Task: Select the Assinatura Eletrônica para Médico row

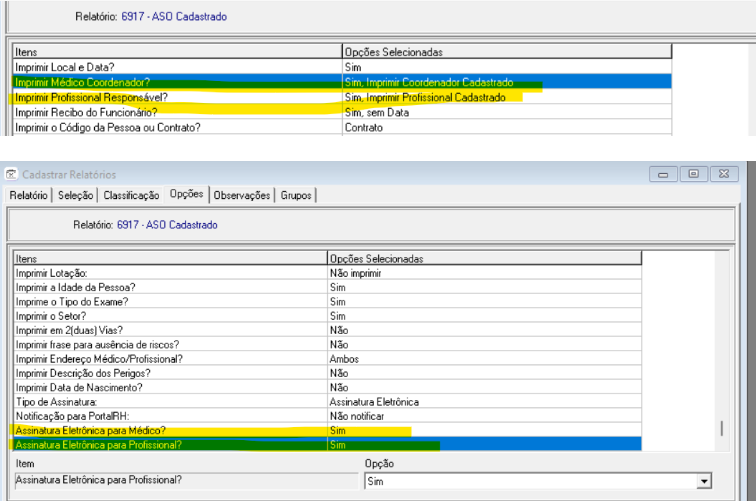Action: pos(170,430)
